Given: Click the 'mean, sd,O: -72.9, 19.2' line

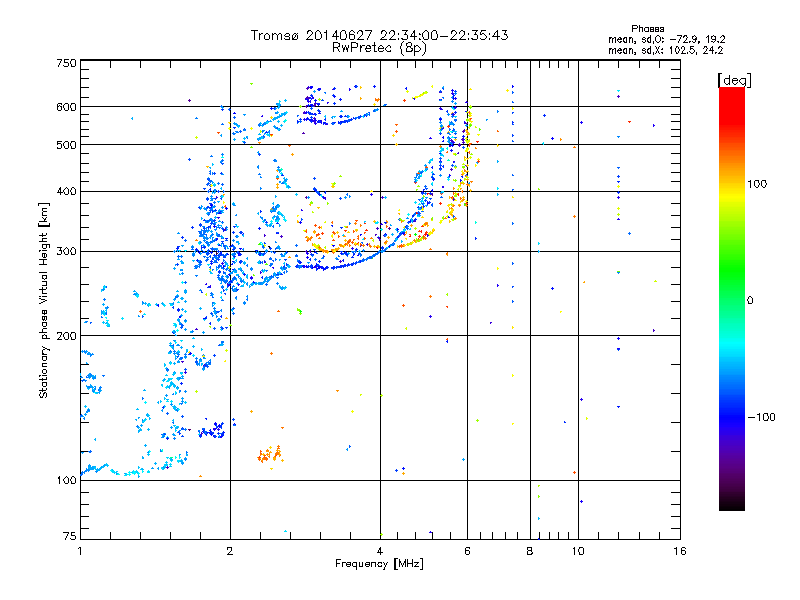Looking at the screenshot, I should coord(667,39).
